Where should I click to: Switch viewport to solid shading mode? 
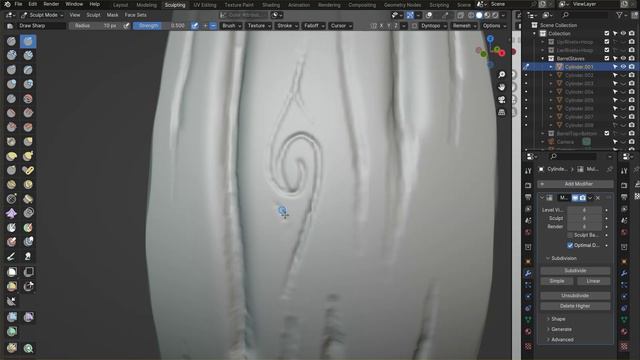(x=479, y=15)
